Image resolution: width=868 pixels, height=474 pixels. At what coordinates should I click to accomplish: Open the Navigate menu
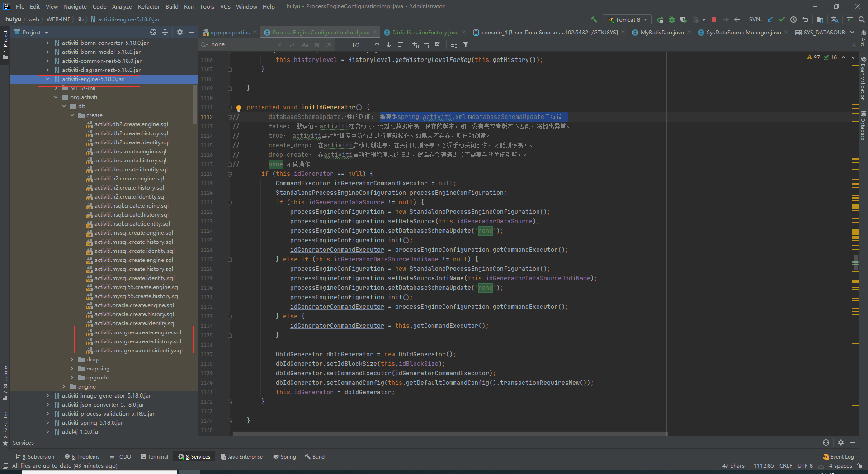(x=75, y=6)
